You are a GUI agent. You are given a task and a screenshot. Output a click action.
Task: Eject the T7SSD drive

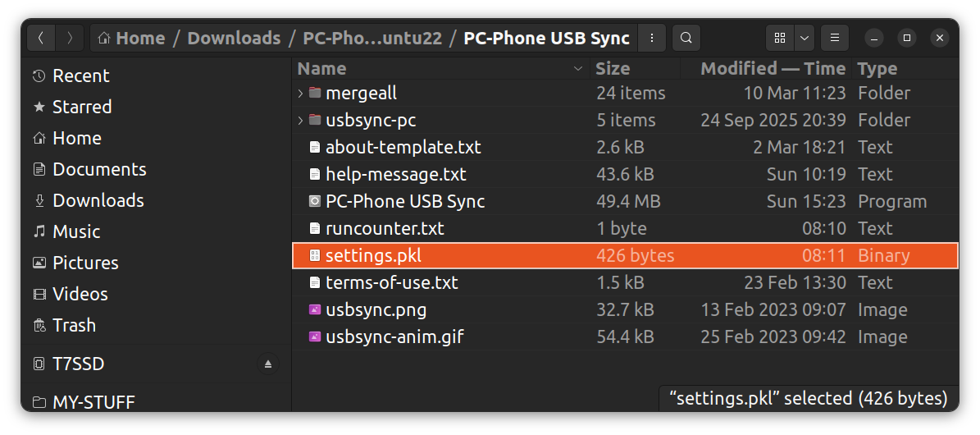tap(268, 364)
